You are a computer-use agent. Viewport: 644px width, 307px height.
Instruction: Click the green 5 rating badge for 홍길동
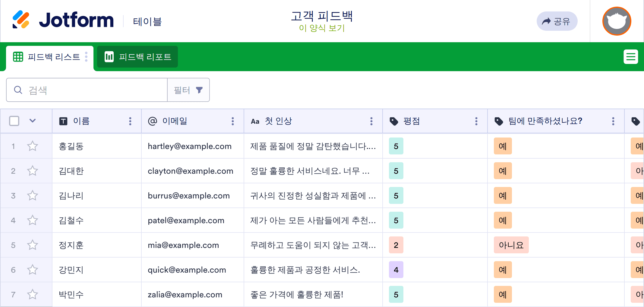tap(396, 146)
